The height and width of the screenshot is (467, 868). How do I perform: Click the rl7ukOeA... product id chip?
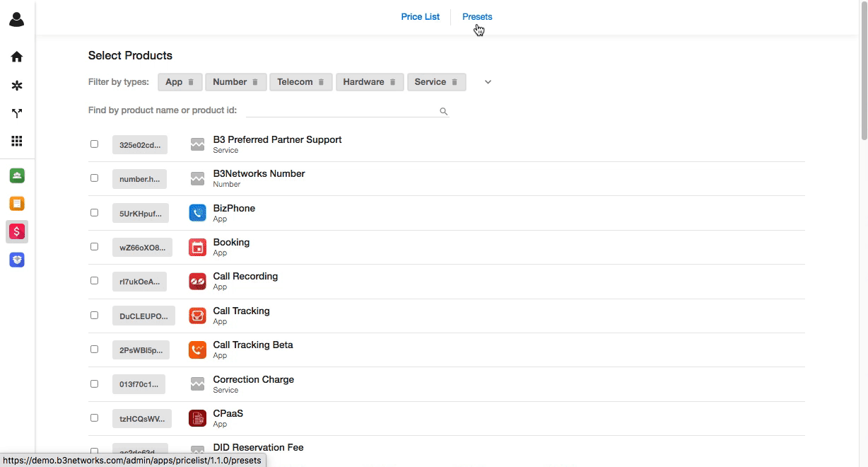coord(139,282)
